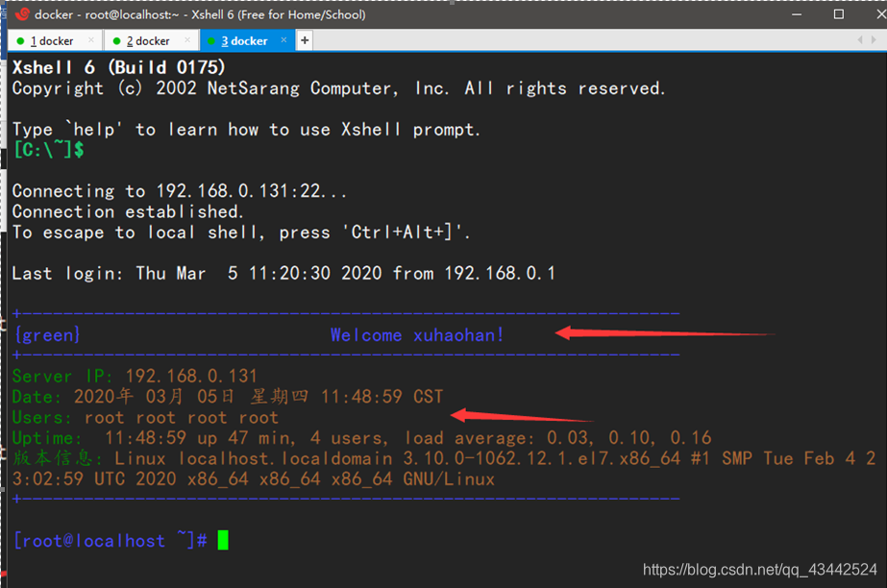
Task: Click the 'Connecting to 192.168.0.131:22...' line
Action: 179,191
